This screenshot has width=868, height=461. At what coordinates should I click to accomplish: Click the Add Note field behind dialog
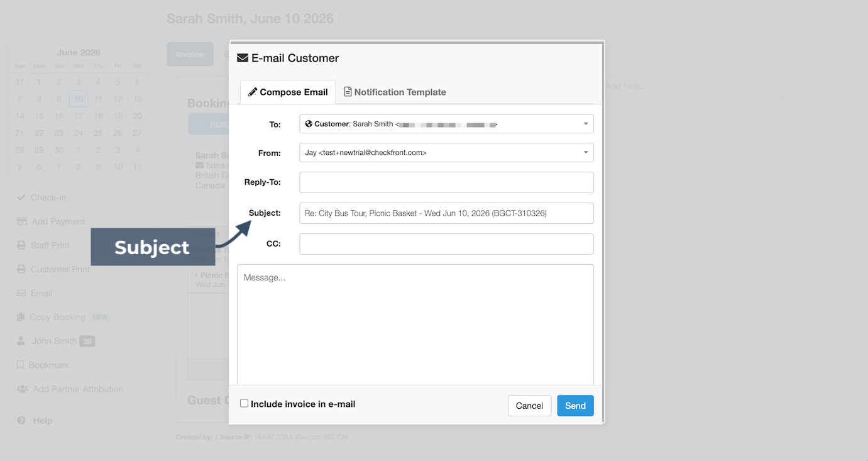[693, 89]
